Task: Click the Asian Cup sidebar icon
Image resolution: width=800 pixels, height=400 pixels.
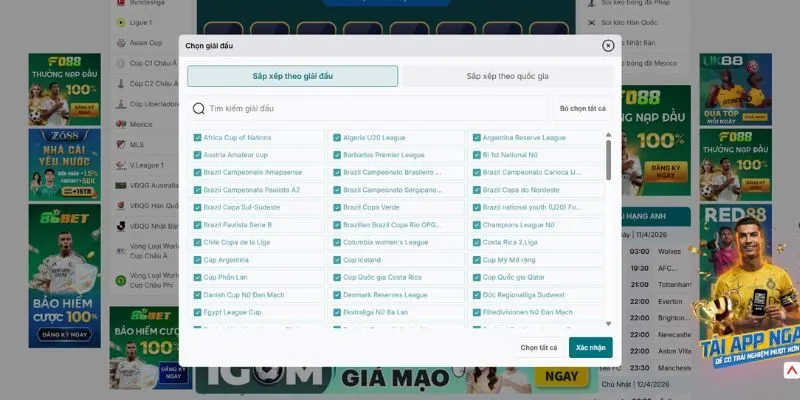Action: click(119, 43)
